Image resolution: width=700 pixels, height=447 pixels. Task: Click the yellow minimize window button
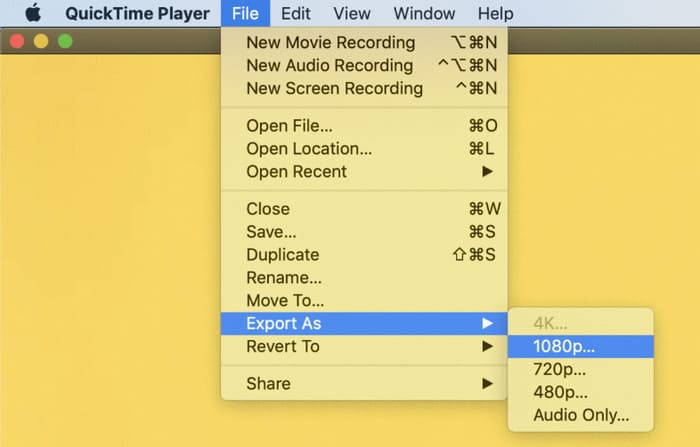point(41,41)
